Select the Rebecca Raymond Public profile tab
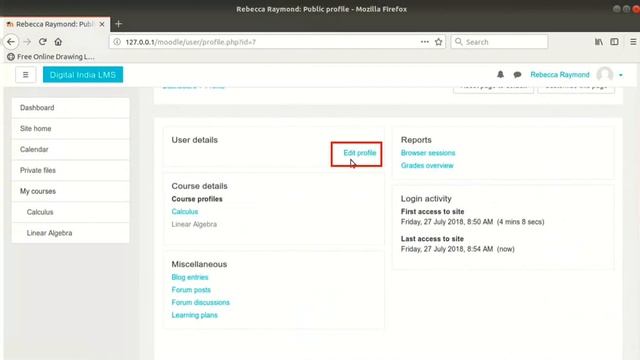This screenshot has height=360, width=640. click(55, 24)
